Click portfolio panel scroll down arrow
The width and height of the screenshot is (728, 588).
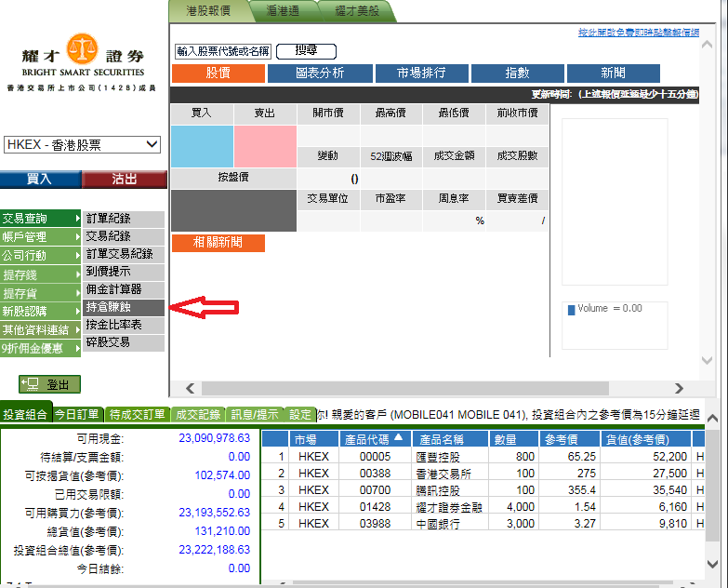(x=712, y=564)
